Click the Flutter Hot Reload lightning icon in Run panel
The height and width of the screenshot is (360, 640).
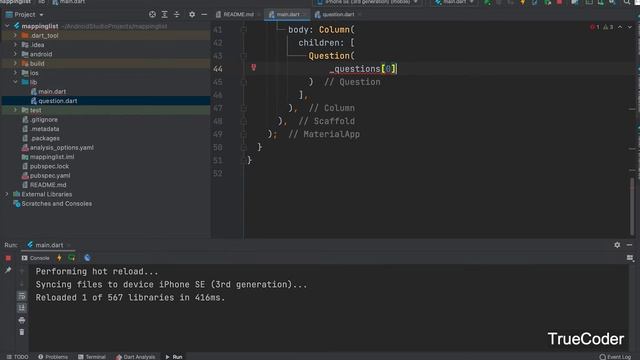59,258
